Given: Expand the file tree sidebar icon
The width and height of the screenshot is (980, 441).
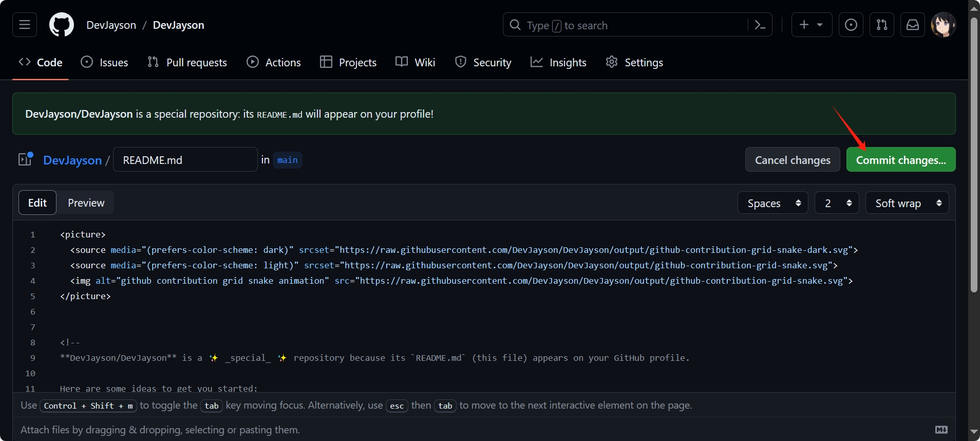Looking at the screenshot, I should (x=26, y=159).
